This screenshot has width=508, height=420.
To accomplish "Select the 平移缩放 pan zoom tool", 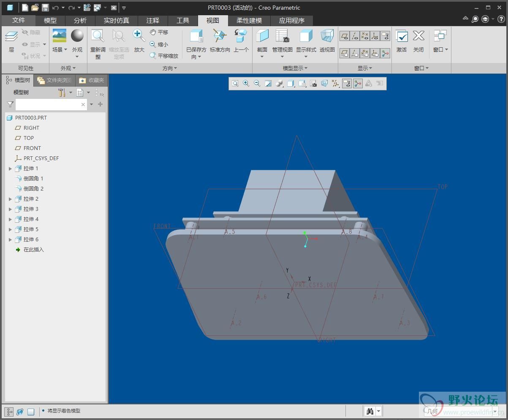I will [x=164, y=56].
